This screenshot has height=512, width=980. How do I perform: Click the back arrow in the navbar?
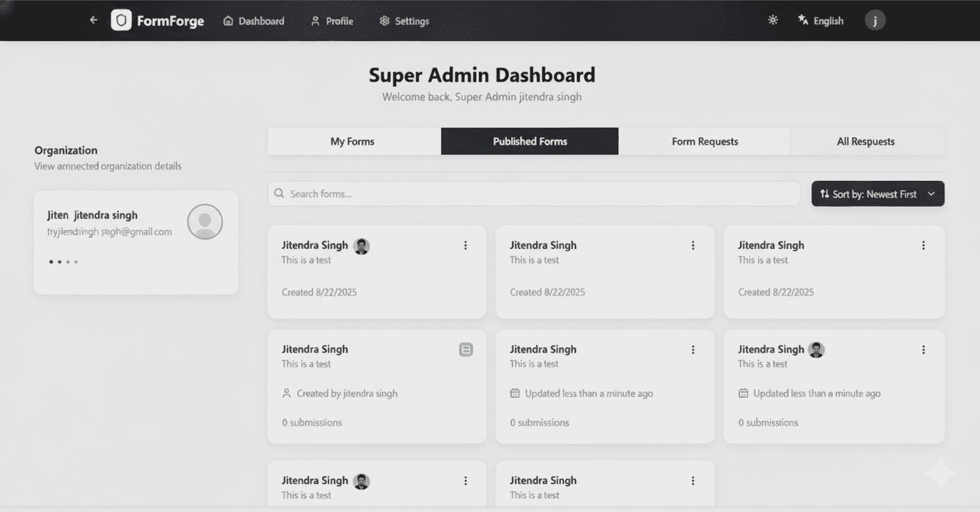(94, 20)
